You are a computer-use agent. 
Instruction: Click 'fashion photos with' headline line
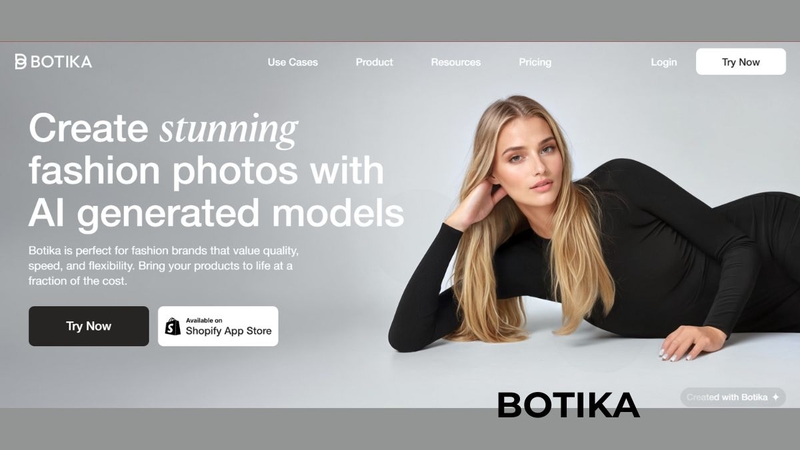(x=206, y=171)
